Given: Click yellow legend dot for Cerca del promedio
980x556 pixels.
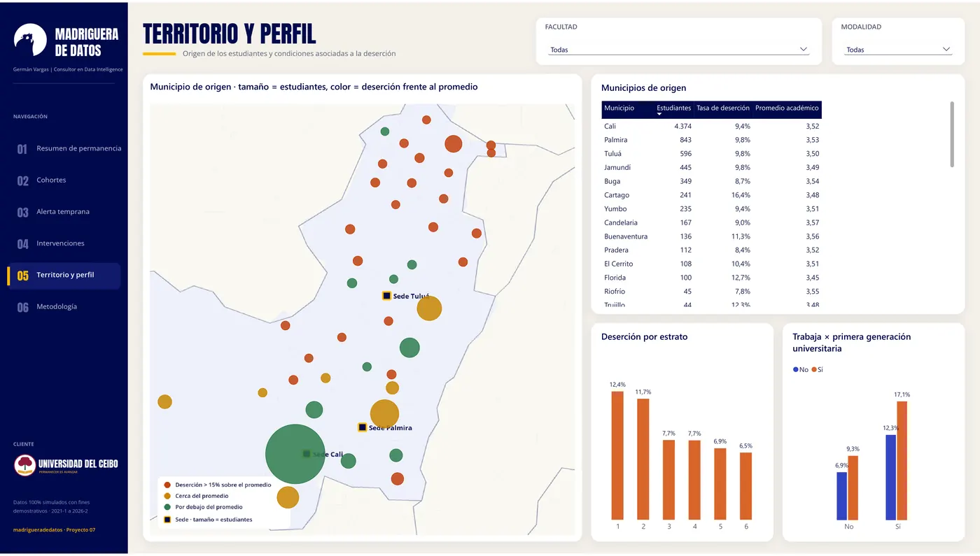Looking at the screenshot, I should tap(167, 496).
